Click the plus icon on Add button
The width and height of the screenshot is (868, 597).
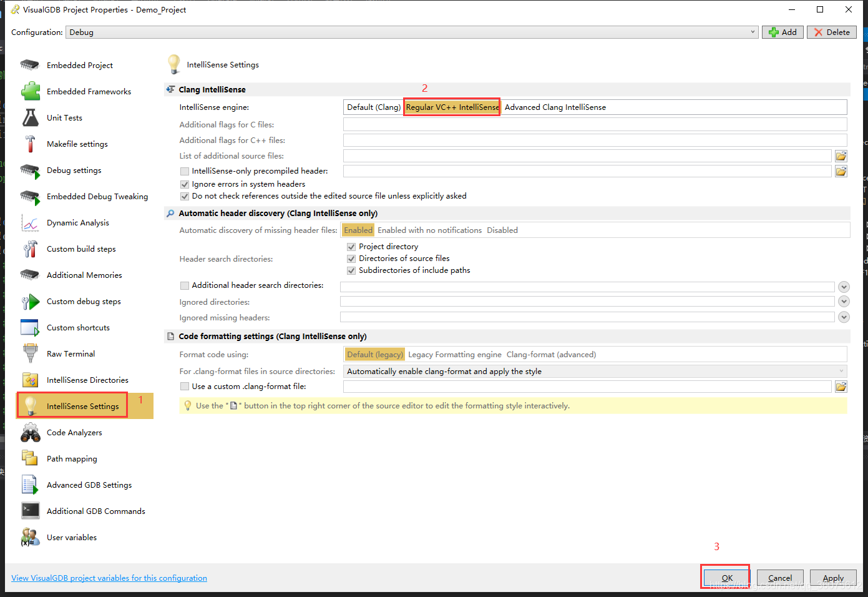[774, 32]
